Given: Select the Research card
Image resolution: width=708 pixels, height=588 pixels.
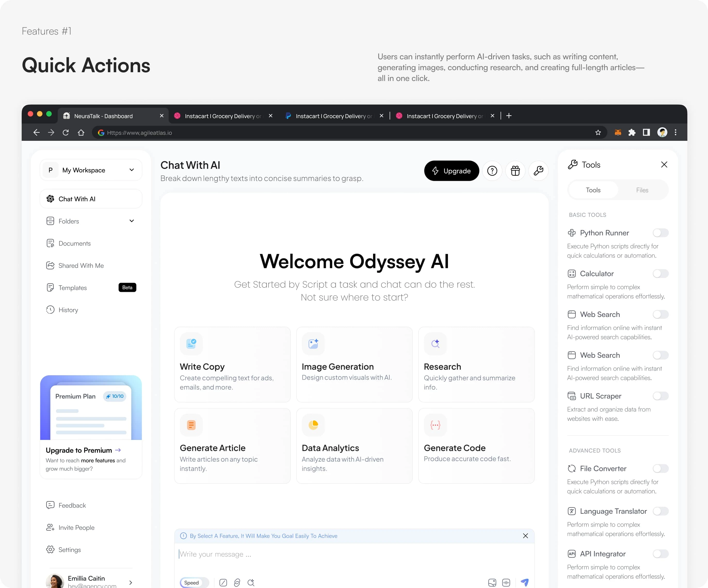Looking at the screenshot, I should pyautogui.click(x=476, y=365).
